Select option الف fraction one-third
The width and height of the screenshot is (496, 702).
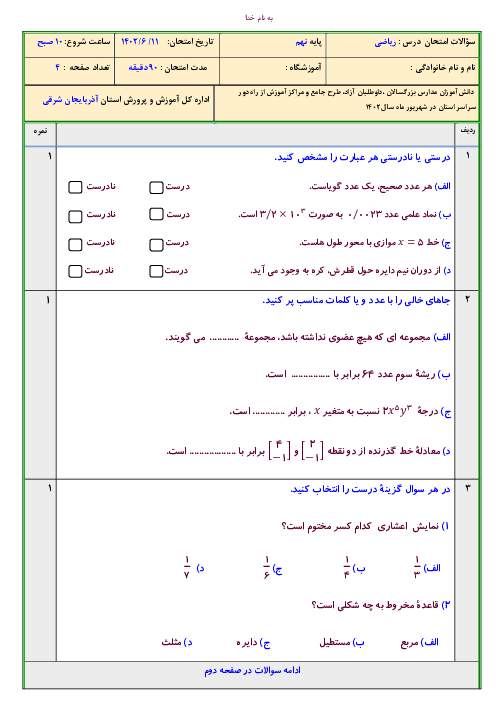(x=427, y=568)
